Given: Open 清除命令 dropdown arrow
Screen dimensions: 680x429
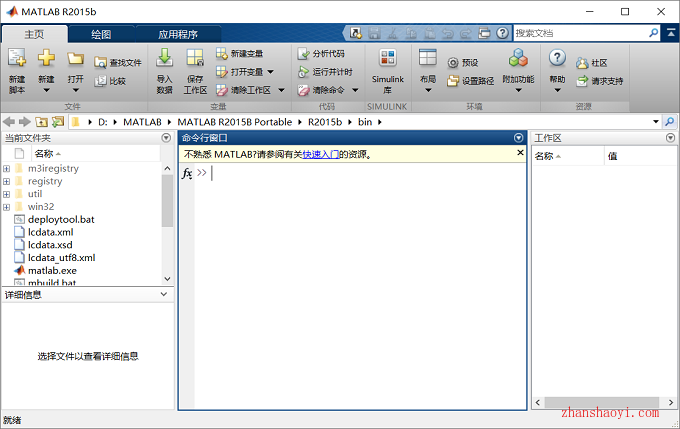Looking at the screenshot, I should pyautogui.click(x=355, y=90).
